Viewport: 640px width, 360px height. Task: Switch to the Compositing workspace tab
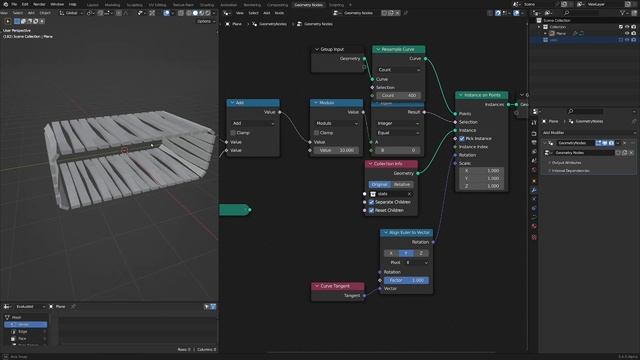277,5
